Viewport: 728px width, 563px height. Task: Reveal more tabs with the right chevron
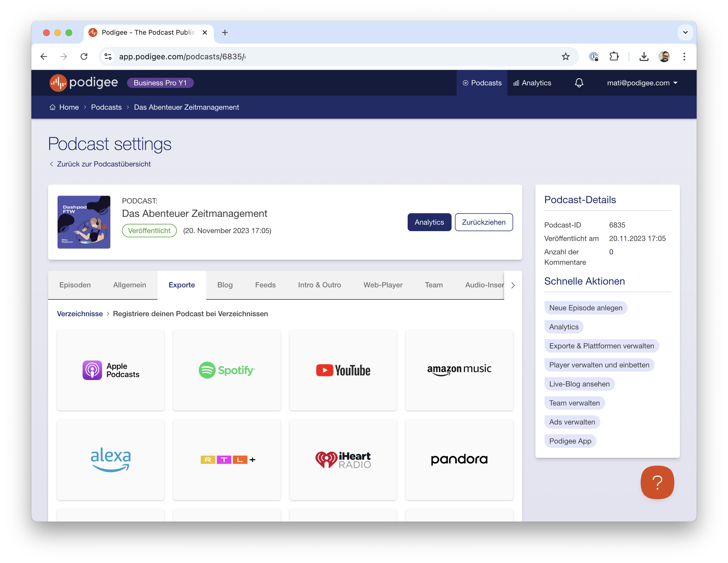click(513, 285)
